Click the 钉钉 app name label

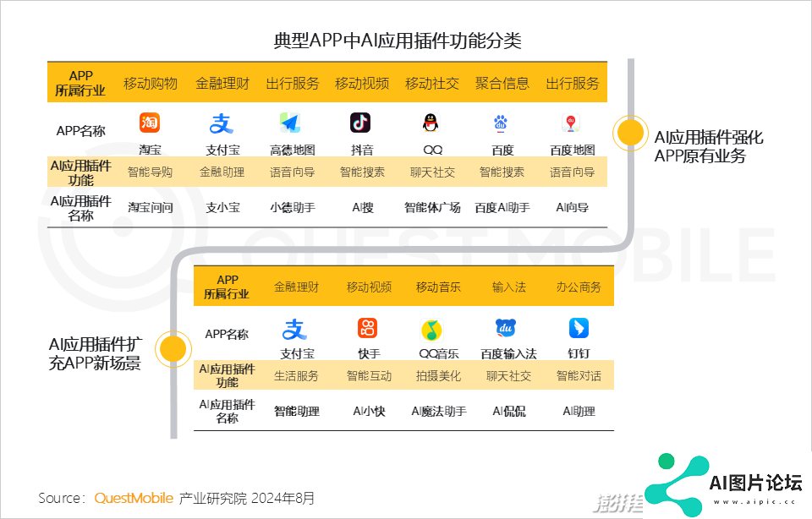[x=579, y=354]
